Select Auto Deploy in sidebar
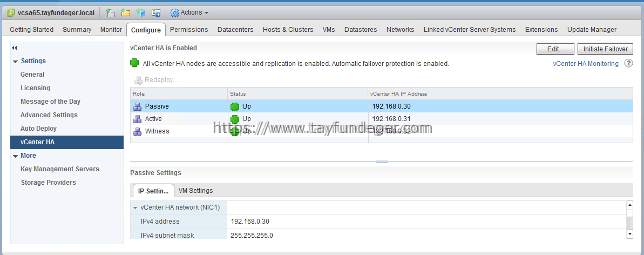Viewport: 644px width, 255px height. point(39,129)
